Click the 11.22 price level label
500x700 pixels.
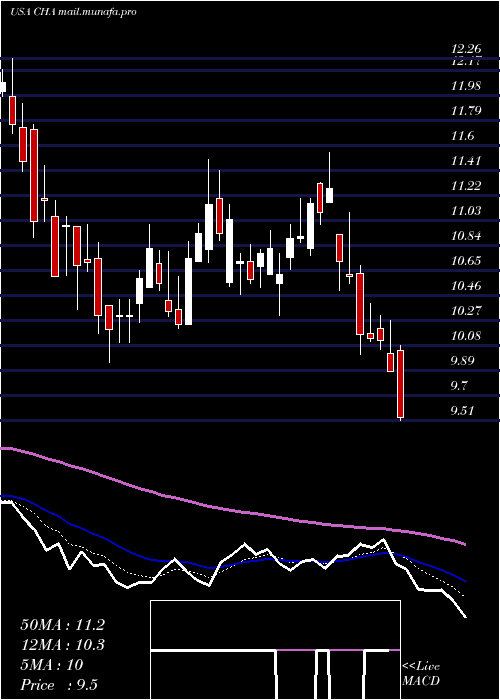pos(466,185)
